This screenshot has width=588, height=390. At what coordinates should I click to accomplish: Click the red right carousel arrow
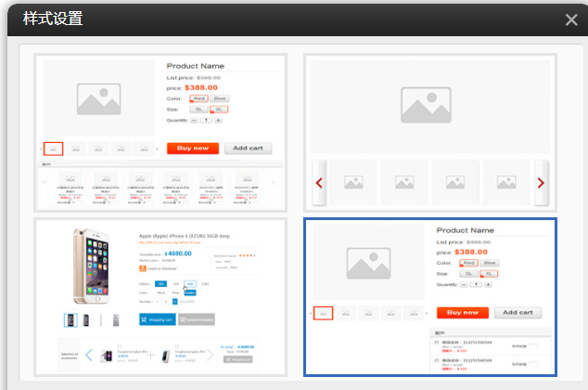[542, 183]
